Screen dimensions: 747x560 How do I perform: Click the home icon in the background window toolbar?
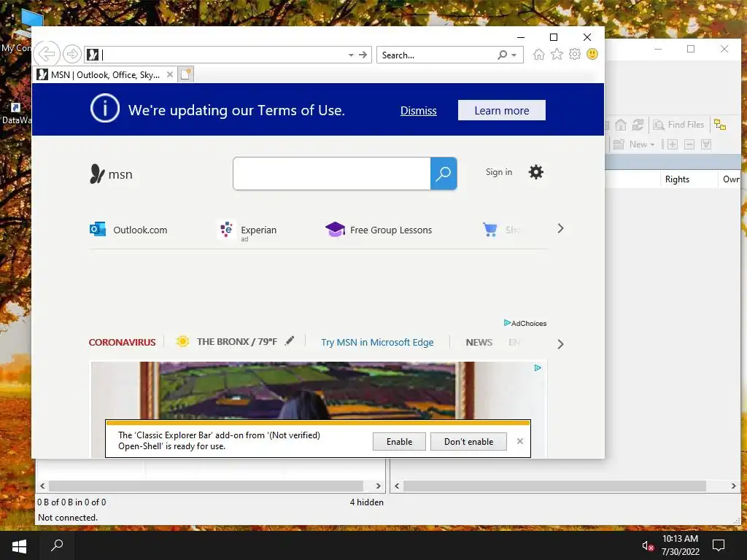[x=621, y=125]
